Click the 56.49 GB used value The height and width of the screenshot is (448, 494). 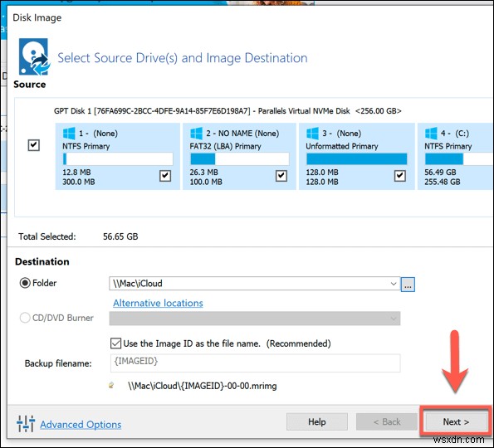tap(440, 173)
